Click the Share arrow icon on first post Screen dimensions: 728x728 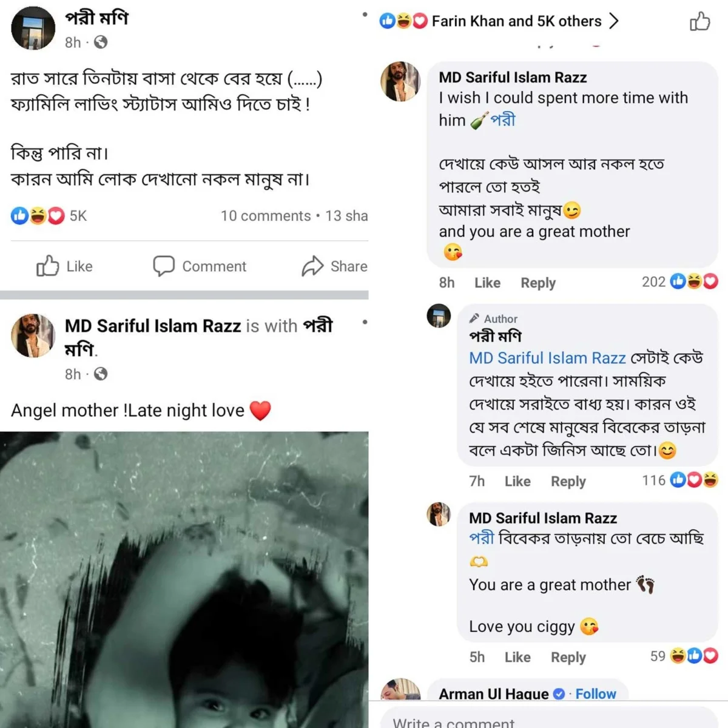pyautogui.click(x=312, y=266)
